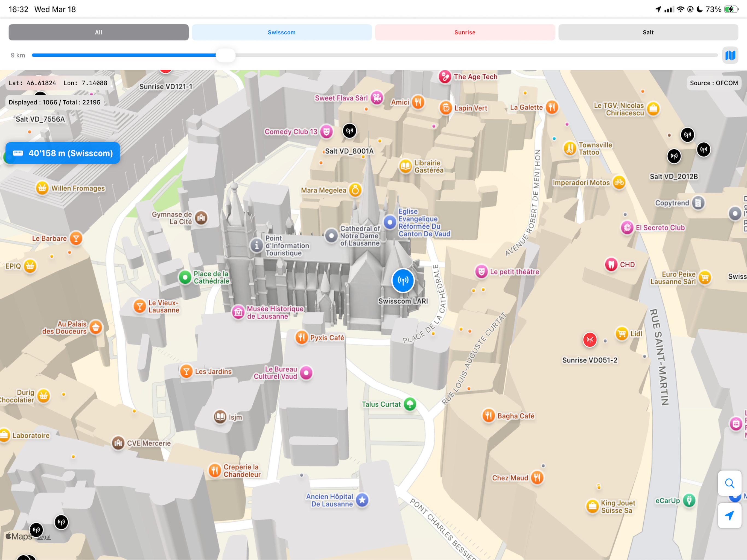747x560 pixels.
Task: Tap the CHD dentist tooth icon
Action: [x=611, y=264]
